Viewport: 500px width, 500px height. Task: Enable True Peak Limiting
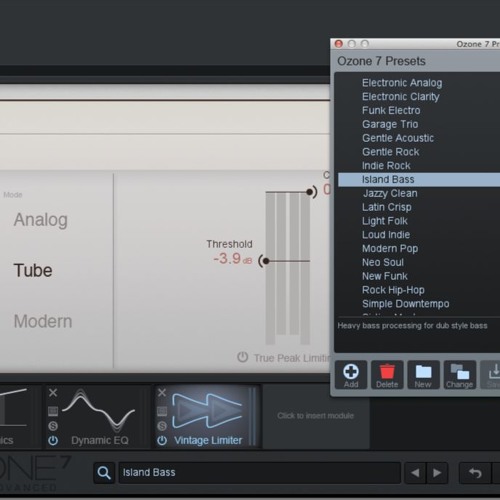(243, 357)
